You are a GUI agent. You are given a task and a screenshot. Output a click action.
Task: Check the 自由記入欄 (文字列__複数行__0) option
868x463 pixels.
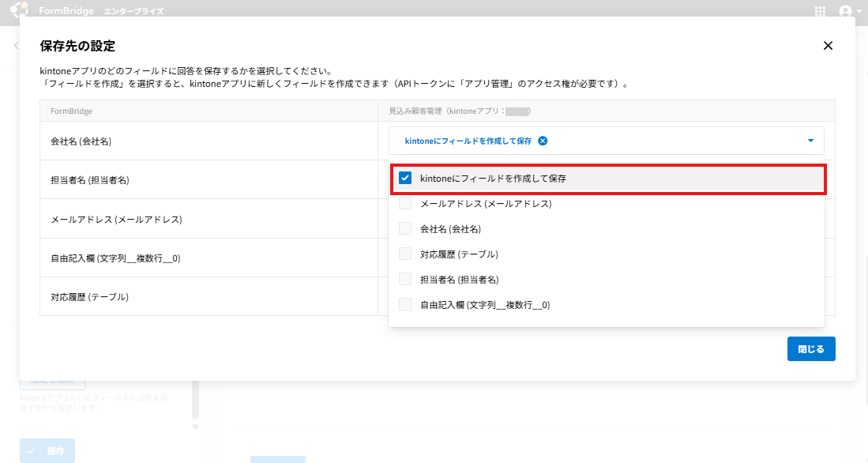[x=405, y=305]
